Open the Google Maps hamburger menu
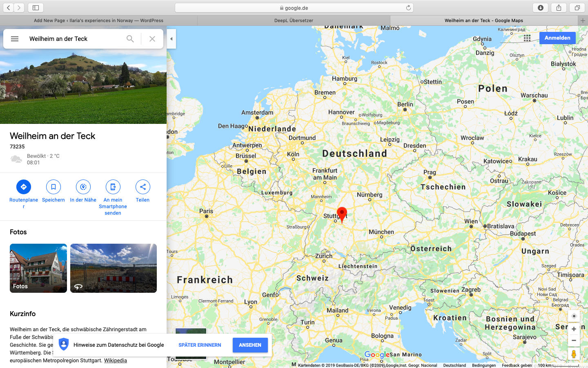 click(15, 39)
